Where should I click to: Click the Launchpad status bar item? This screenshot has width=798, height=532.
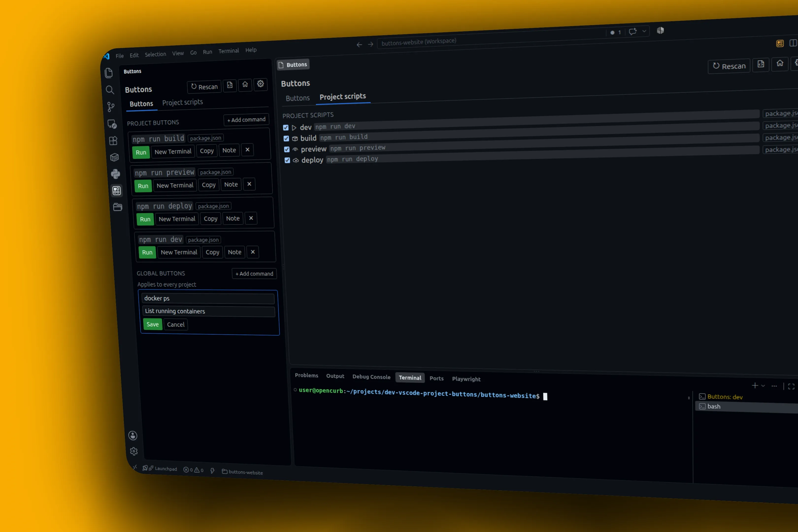[160, 468]
